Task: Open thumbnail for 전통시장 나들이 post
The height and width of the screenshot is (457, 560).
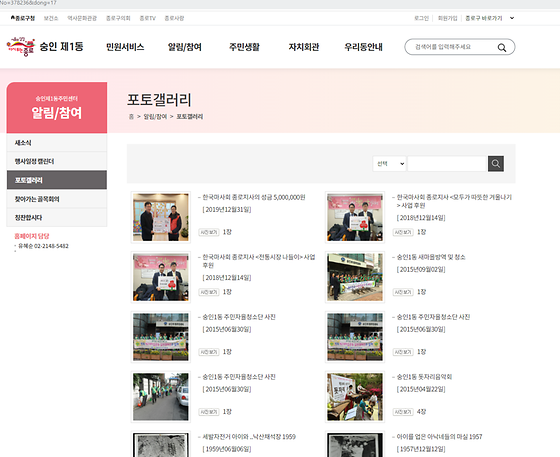Action: (161, 277)
